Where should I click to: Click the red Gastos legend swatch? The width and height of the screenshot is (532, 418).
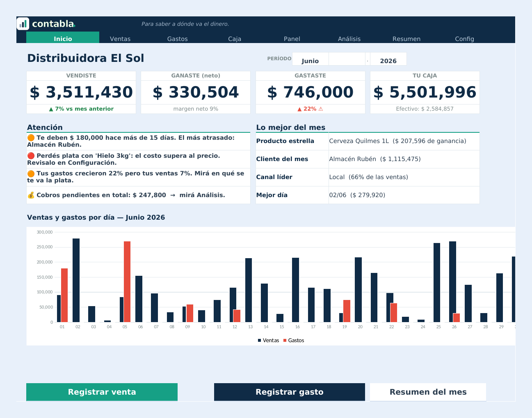285,341
